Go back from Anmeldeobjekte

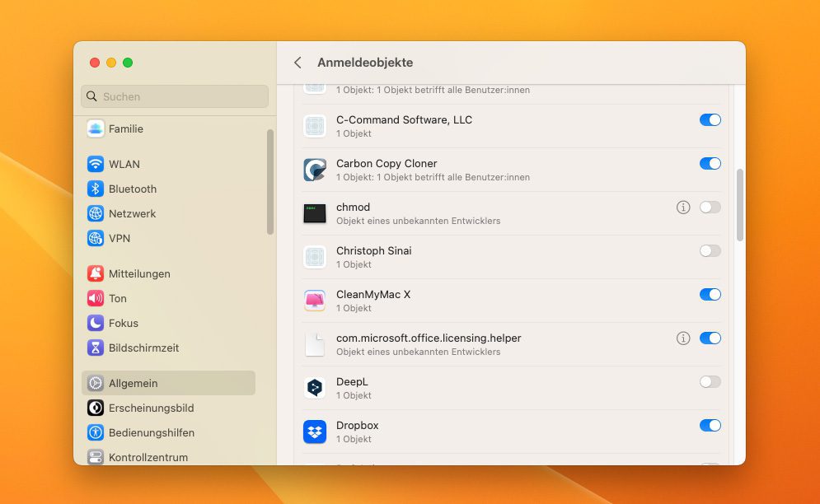click(298, 63)
